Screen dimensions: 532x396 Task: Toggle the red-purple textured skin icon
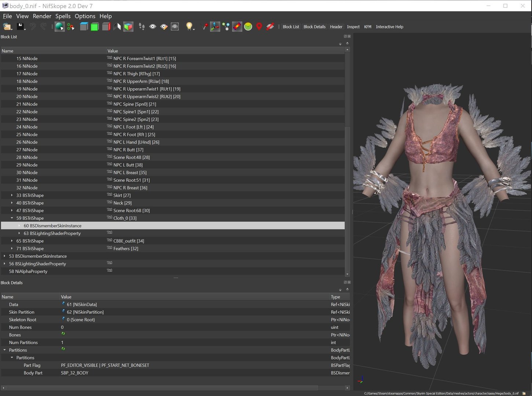click(x=237, y=26)
